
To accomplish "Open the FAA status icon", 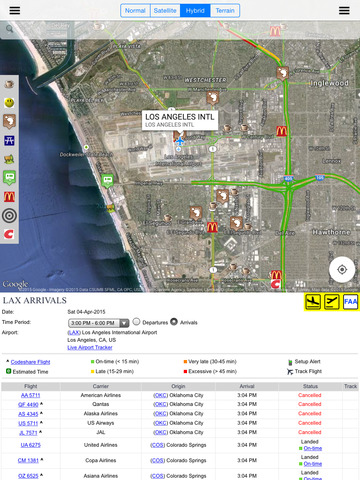I will pyautogui.click(x=350, y=302).
